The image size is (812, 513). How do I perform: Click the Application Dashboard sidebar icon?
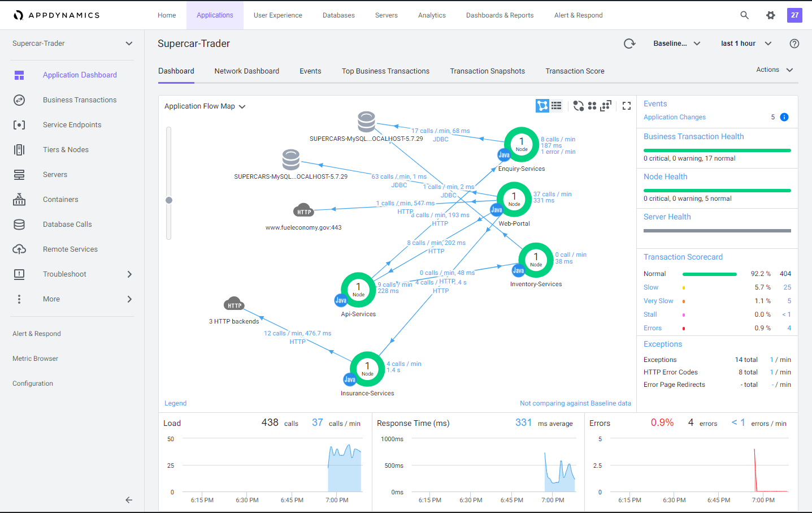19,75
